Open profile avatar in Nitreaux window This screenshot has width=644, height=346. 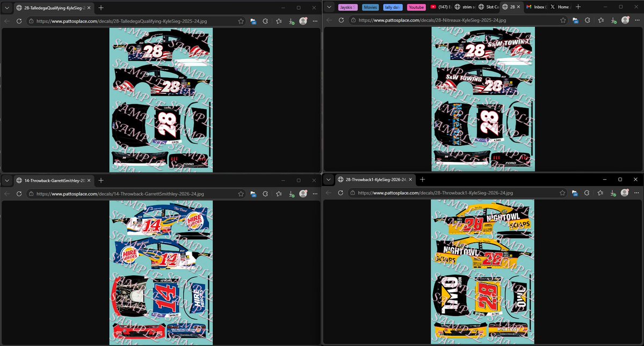coord(626,20)
